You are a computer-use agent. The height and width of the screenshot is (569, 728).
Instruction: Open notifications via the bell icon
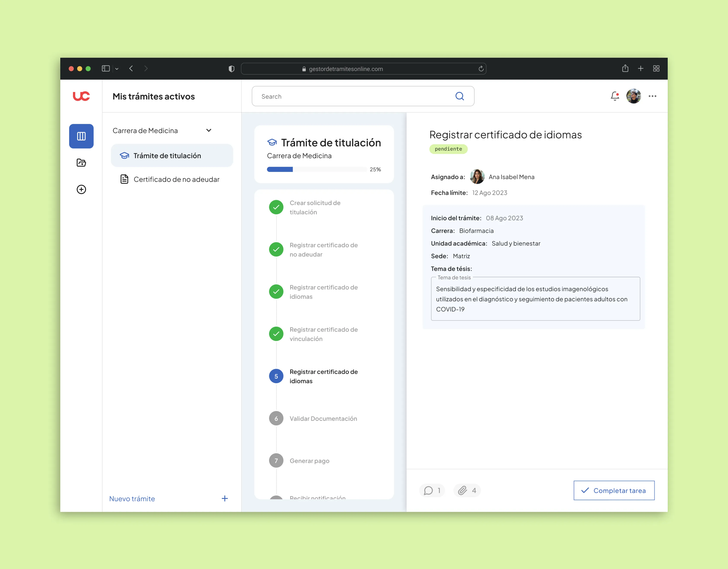tap(615, 96)
